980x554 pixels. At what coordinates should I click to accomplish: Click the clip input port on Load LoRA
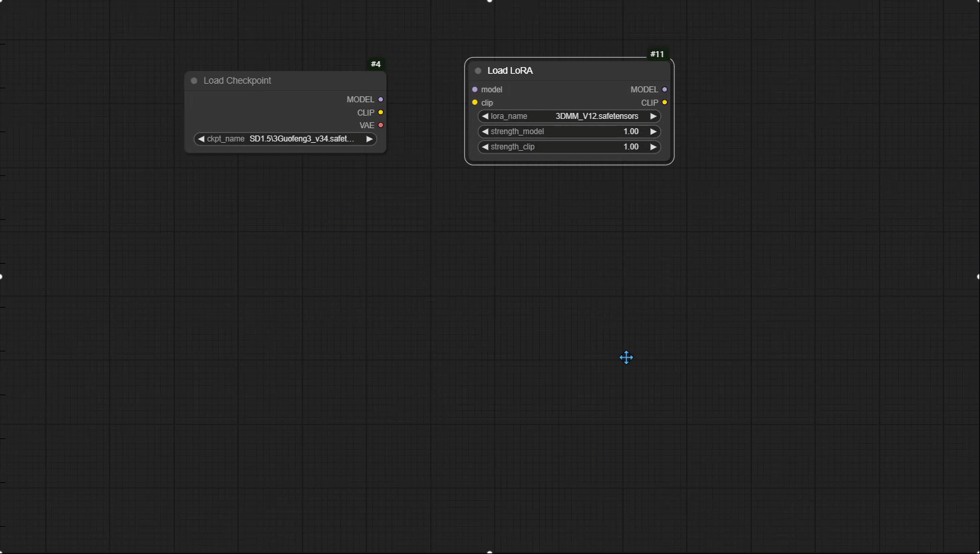[x=475, y=103]
